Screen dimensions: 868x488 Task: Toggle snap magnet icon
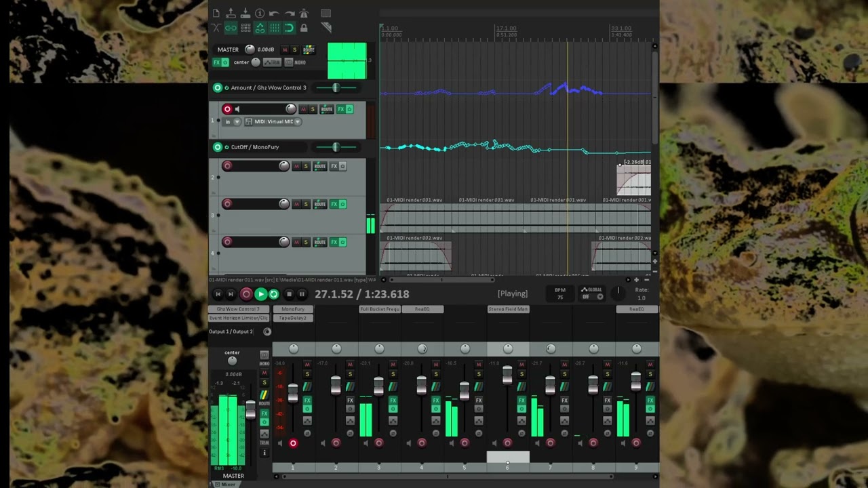click(289, 28)
